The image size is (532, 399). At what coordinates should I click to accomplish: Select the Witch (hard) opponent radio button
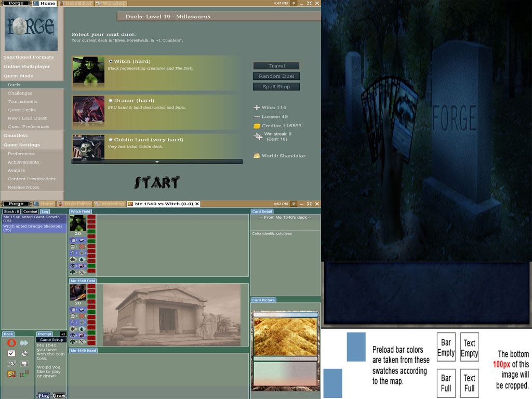point(111,61)
